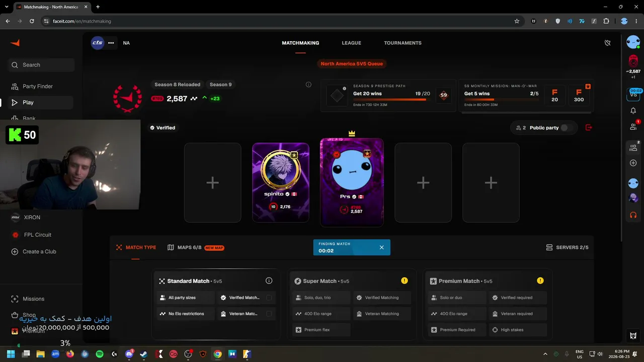Screen dimensions: 644x362
Task: Select the NA region selector
Action: tap(126, 43)
